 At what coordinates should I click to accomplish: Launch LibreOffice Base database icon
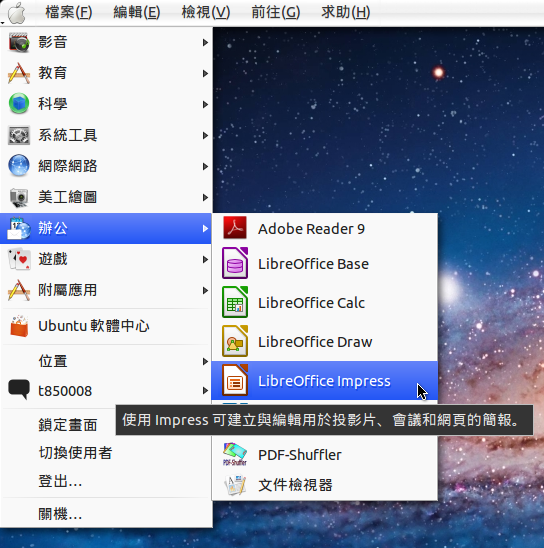235,263
